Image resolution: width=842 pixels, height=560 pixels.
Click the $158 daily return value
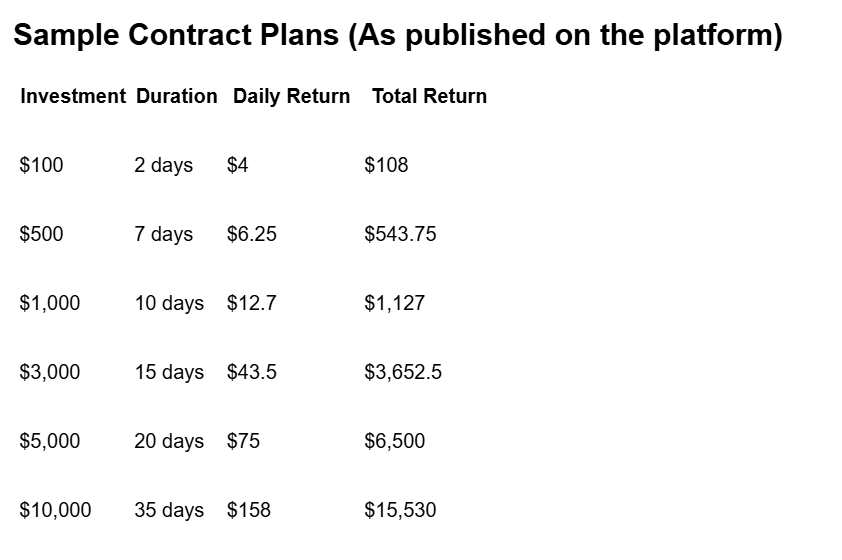click(x=248, y=511)
